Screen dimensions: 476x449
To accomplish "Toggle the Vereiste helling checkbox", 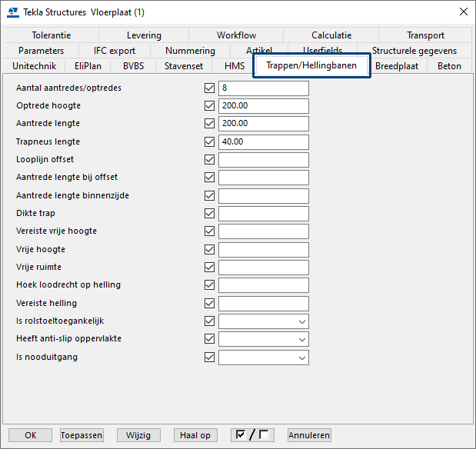I will click(209, 304).
